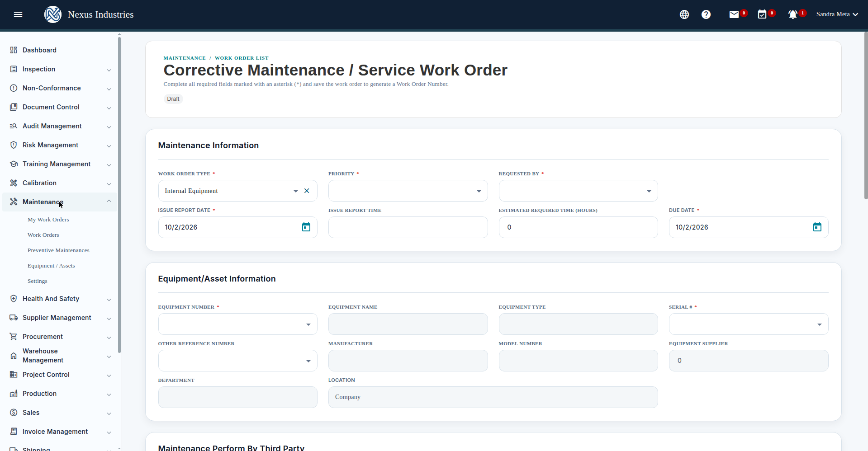Open Issue Report Date calendar picker
The width and height of the screenshot is (868, 451).
pos(306,227)
